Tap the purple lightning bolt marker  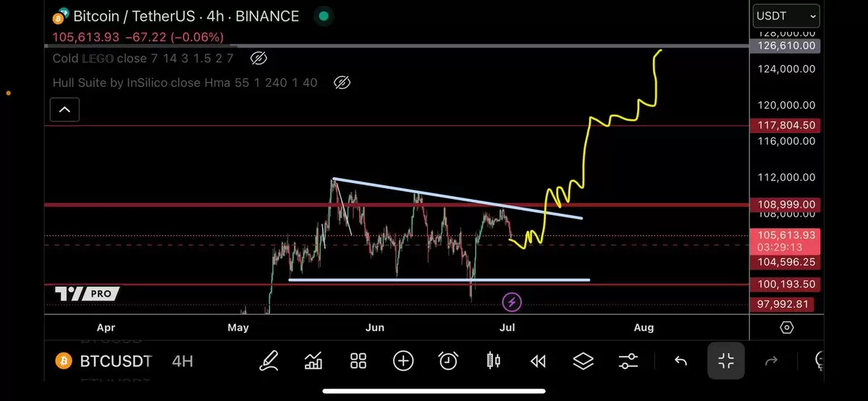coord(512,303)
